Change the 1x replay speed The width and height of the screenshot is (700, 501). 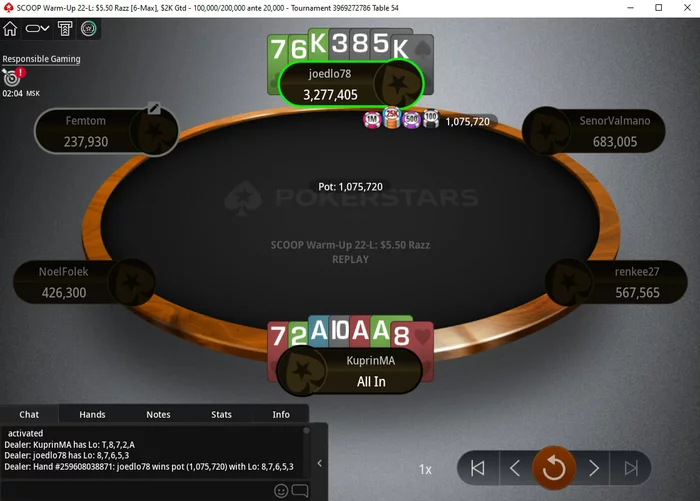tap(425, 469)
